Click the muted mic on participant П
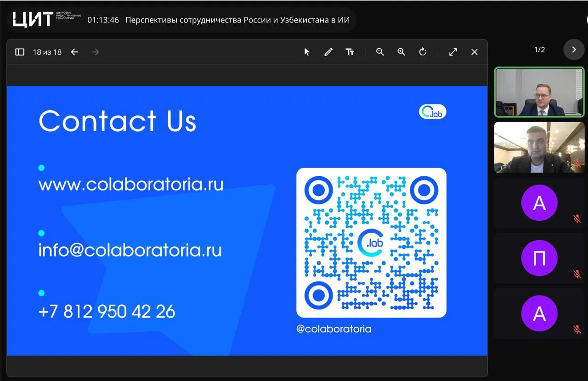This screenshot has height=381, width=588. tap(577, 274)
